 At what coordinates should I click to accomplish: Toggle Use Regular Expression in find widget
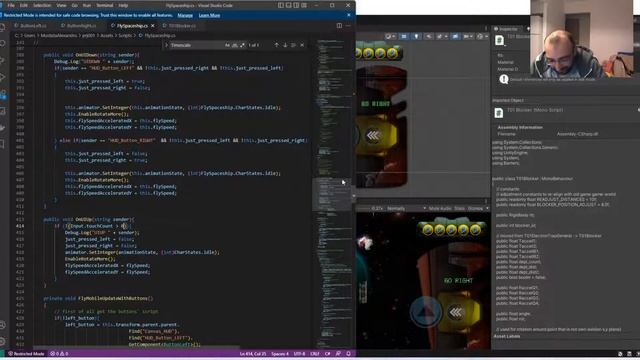242,45
